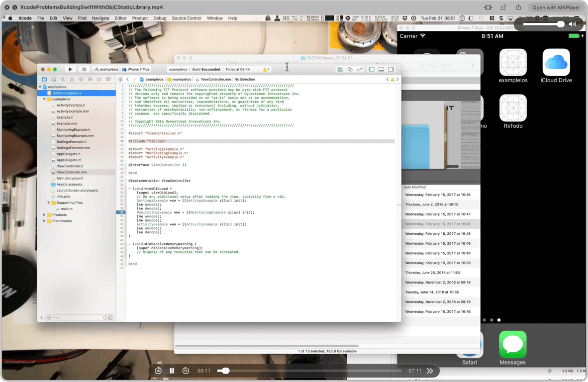Viewport: 588px width, 382px height.
Task: Rotate the video with the rotate icon
Action: (503, 7)
